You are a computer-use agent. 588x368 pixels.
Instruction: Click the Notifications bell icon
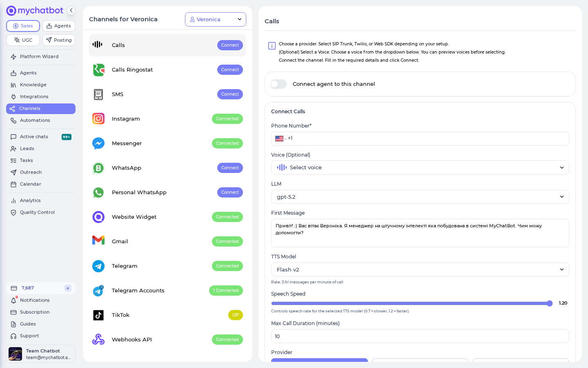point(13,301)
